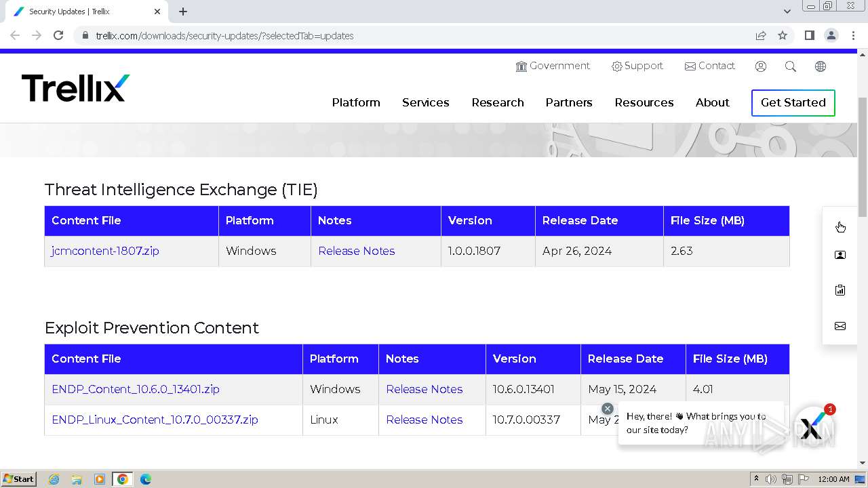Click the envelope icon in side widget
The width and height of the screenshot is (868, 488).
click(840, 326)
